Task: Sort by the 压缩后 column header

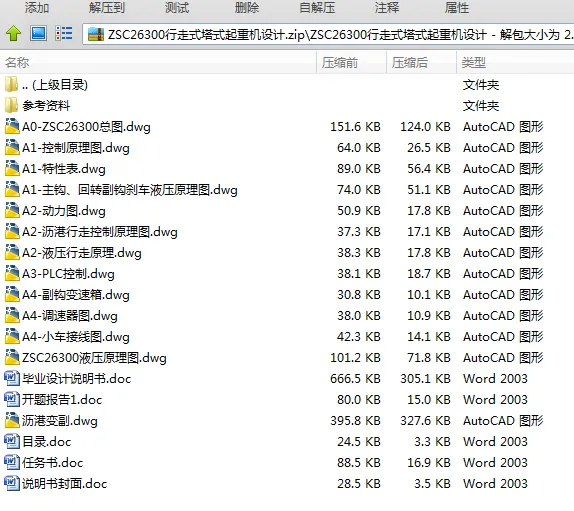Action: click(421, 63)
